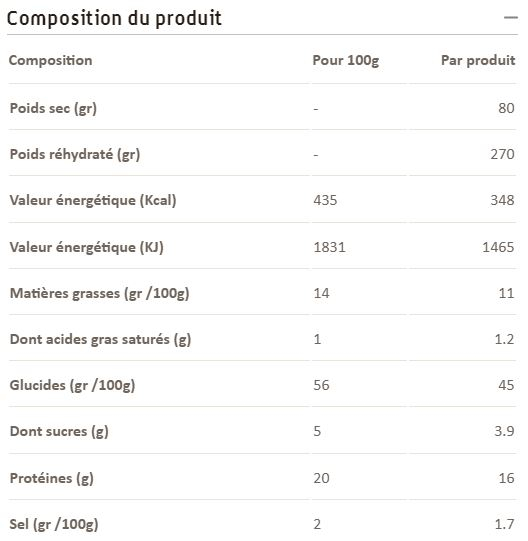Image resolution: width=528 pixels, height=541 pixels.
Task: Click the 1831 KJ per 100g value
Action: [329, 247]
